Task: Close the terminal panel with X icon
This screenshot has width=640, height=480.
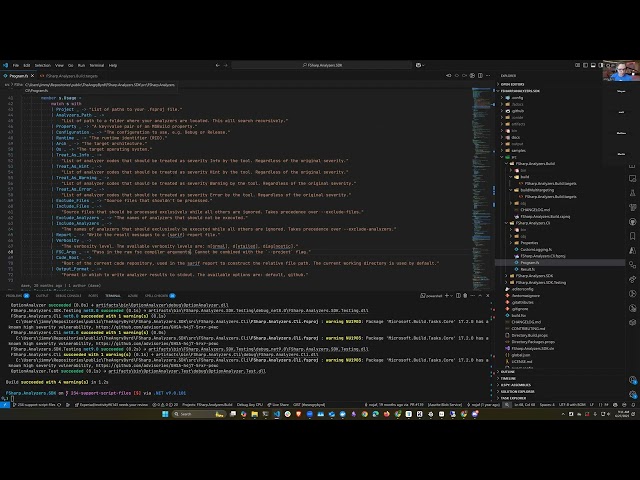Action: [x=488, y=296]
